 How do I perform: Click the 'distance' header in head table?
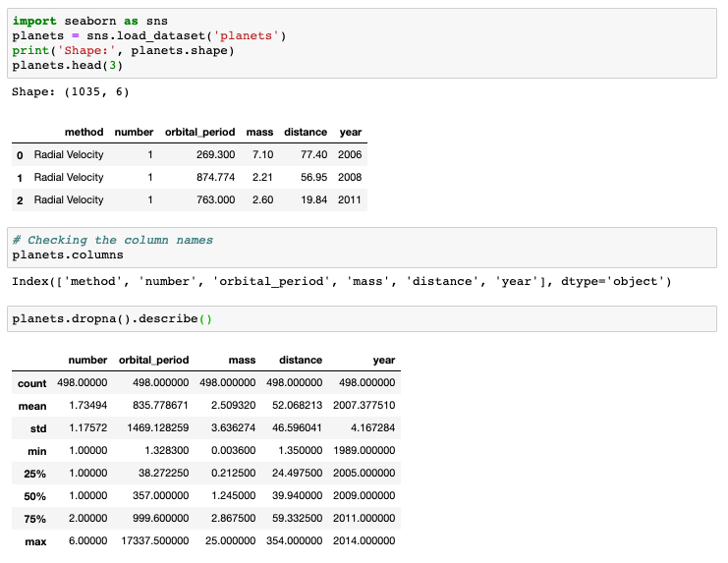tap(306, 133)
